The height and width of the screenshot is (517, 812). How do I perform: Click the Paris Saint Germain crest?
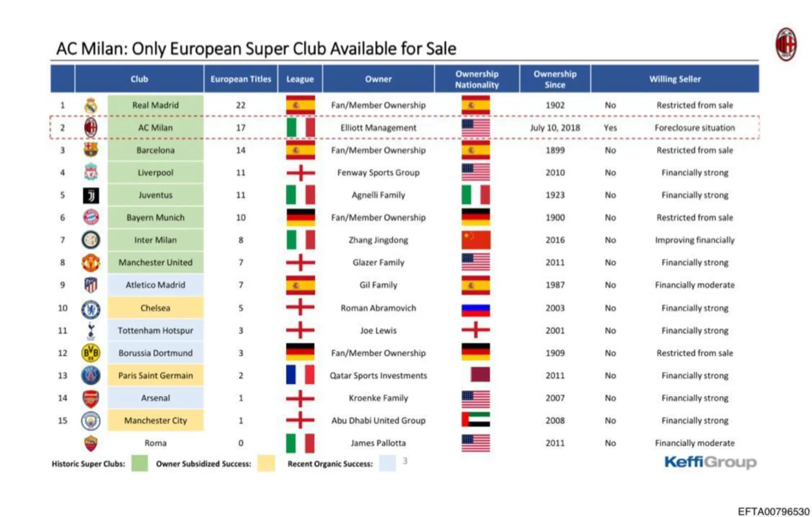point(91,375)
